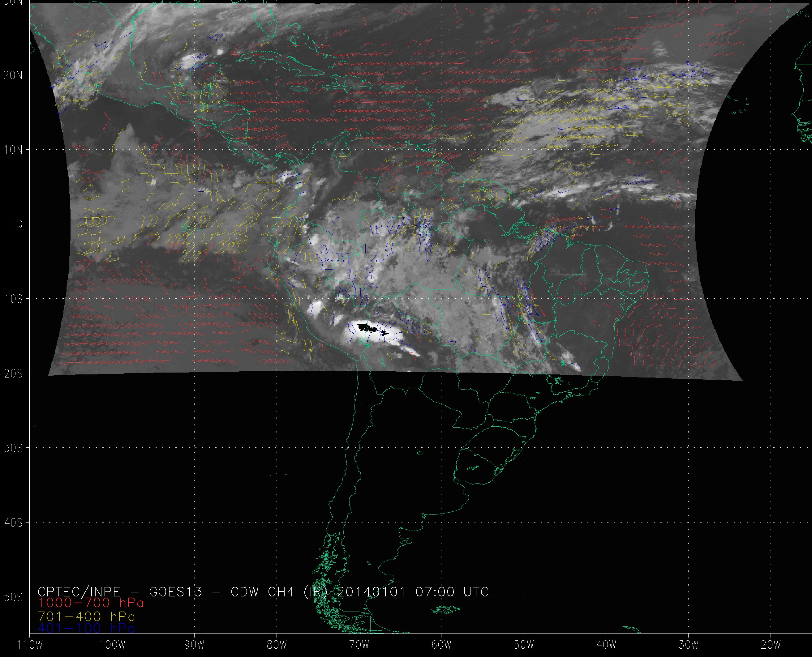812x657 pixels.
Task: Click the 20N latitude axis label
Action: coord(13,75)
